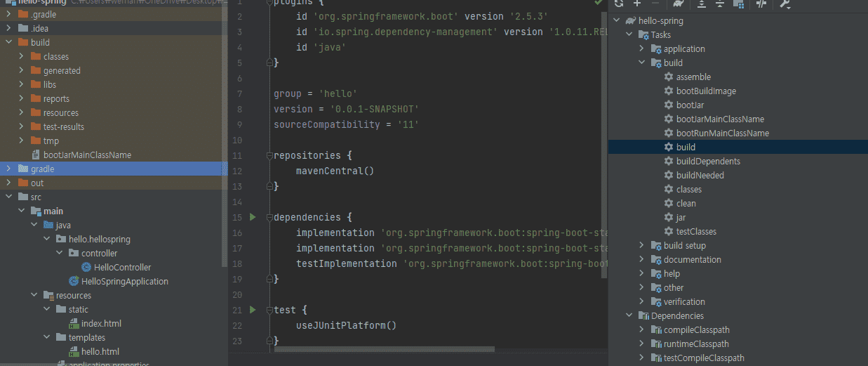The width and height of the screenshot is (868, 366).
Task: Click the index.html file icon
Action: click(x=74, y=323)
